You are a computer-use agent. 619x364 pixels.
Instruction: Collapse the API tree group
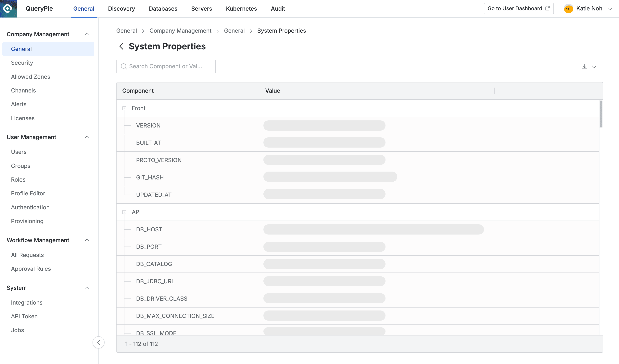coord(124,212)
